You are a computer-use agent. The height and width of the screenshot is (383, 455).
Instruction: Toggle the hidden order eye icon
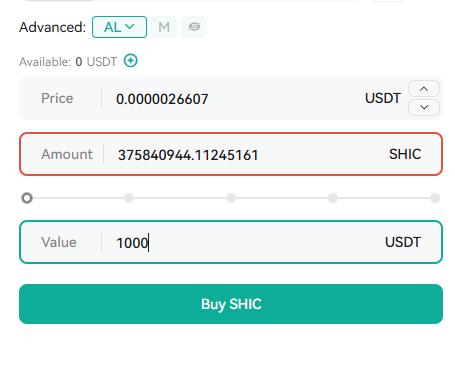click(194, 27)
